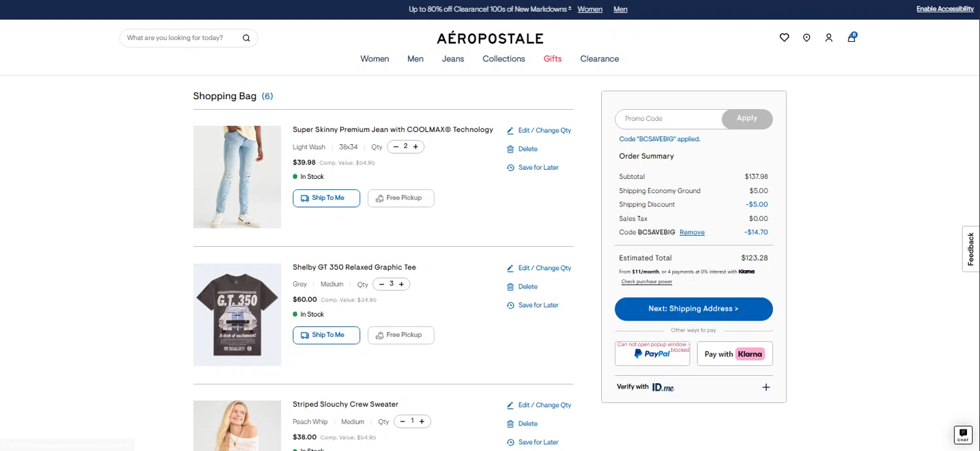Viewport: 980px width, 451px height.
Task: Click Shelby GT 350 Relaxed Graphic Tee title
Action: click(x=354, y=268)
